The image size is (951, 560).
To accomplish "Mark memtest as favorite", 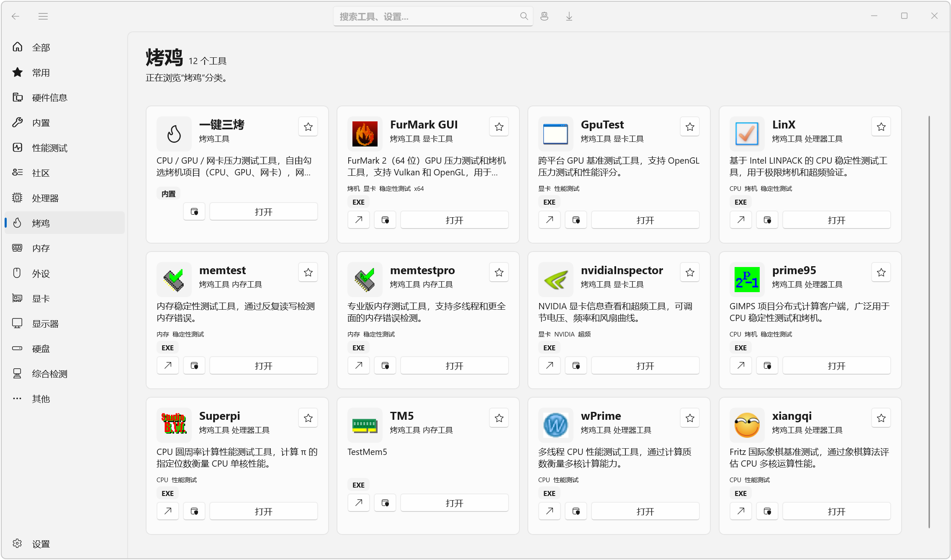I will (x=308, y=272).
